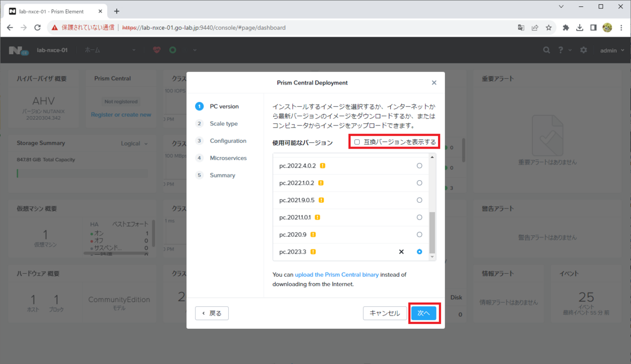Delete the pc.2023.3 image with X
This screenshot has width=631, height=364.
click(401, 252)
